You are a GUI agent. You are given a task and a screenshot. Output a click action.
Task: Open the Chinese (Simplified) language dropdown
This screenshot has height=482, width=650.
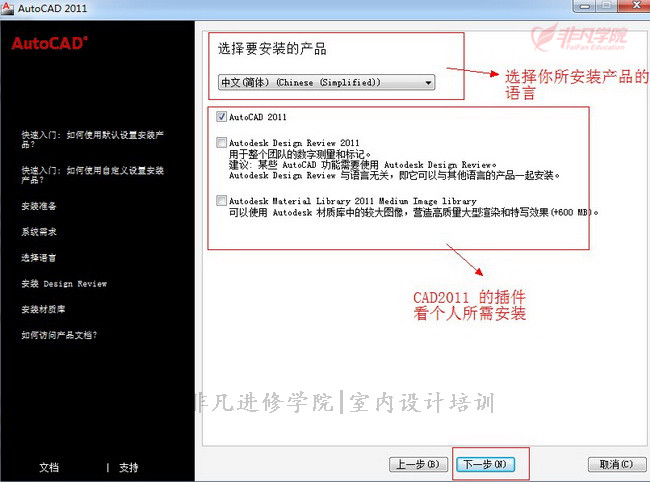click(x=327, y=82)
